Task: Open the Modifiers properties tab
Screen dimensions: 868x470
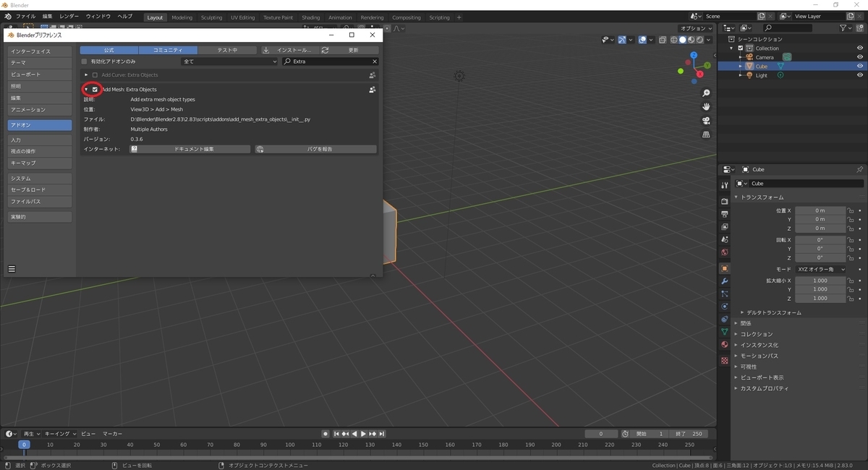Action: [725, 281]
